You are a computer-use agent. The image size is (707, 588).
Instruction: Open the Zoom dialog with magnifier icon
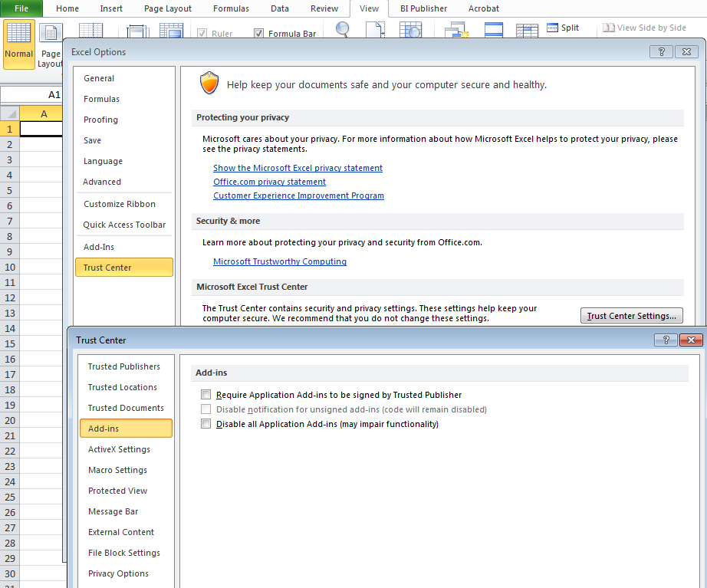[x=342, y=28]
